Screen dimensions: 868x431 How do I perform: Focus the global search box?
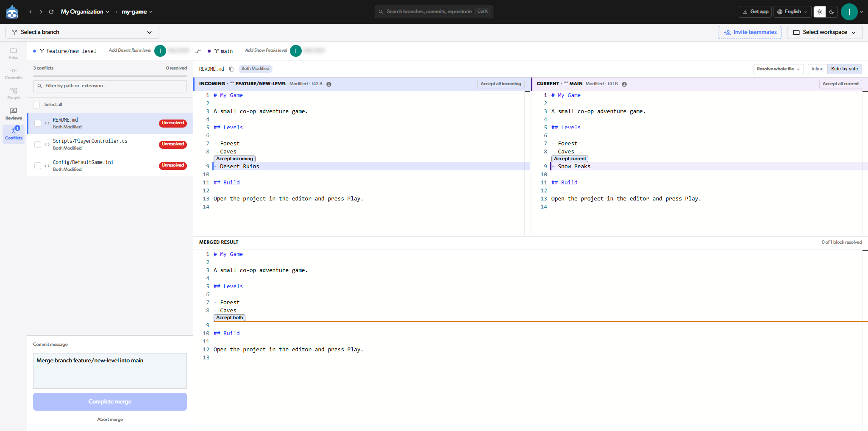[434, 12]
